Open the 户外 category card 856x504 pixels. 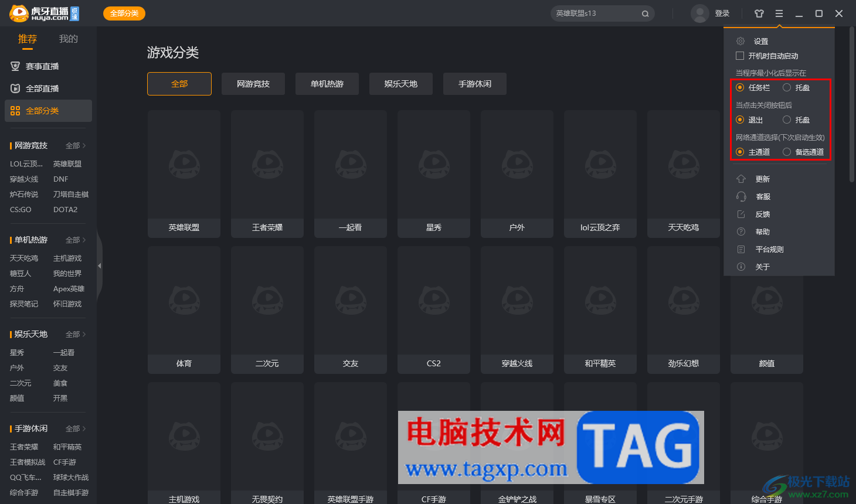(x=517, y=174)
